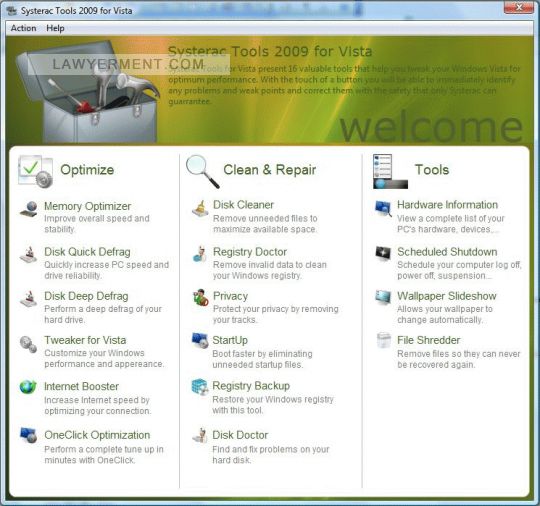540x506 pixels.
Task: Click the toolbox image in banner
Action: (88, 92)
